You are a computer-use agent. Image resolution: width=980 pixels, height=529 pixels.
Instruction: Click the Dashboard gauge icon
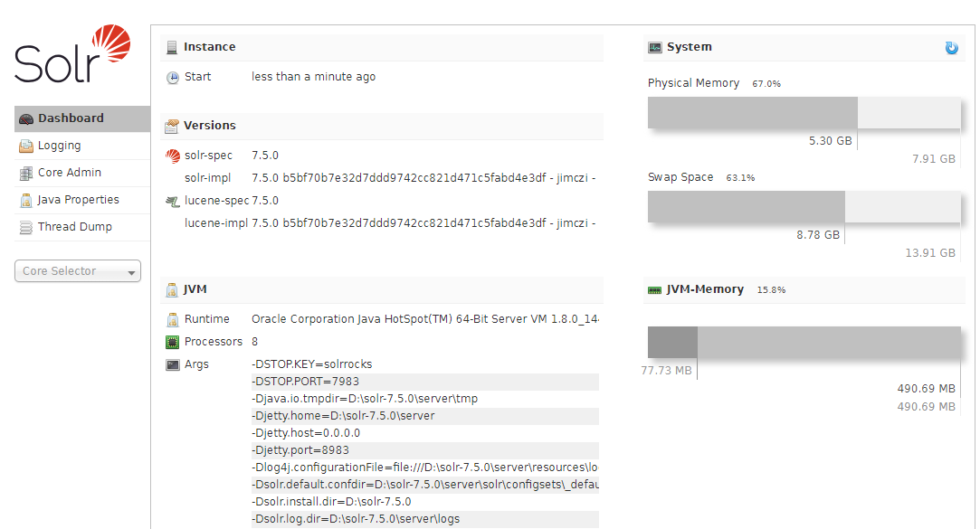coord(25,118)
